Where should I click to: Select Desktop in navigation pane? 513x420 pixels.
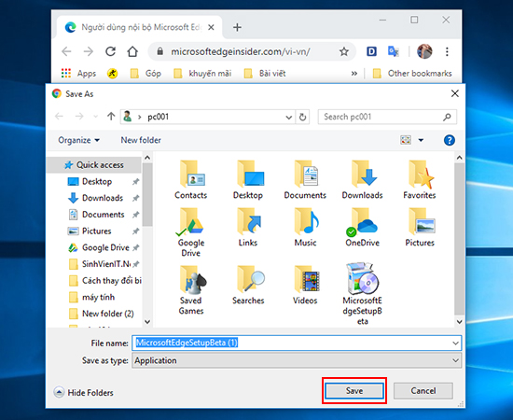97,181
